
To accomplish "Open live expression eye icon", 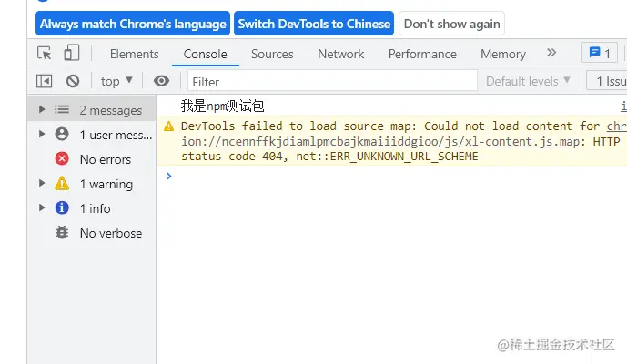I will [162, 81].
